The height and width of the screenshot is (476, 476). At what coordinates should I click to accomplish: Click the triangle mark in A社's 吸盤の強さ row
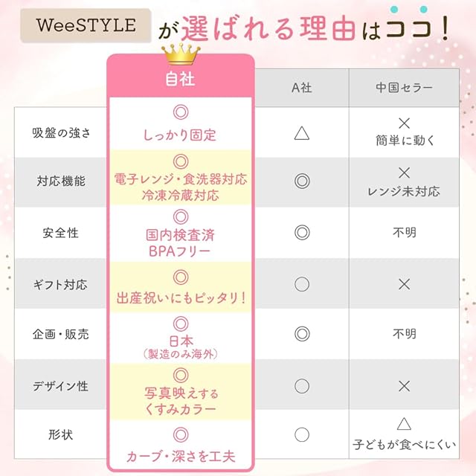tap(301, 133)
